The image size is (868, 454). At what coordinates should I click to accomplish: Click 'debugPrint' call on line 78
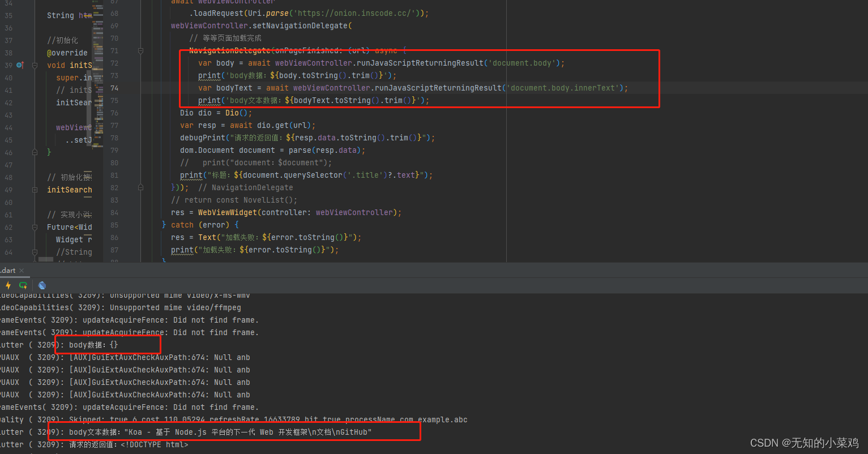click(203, 138)
